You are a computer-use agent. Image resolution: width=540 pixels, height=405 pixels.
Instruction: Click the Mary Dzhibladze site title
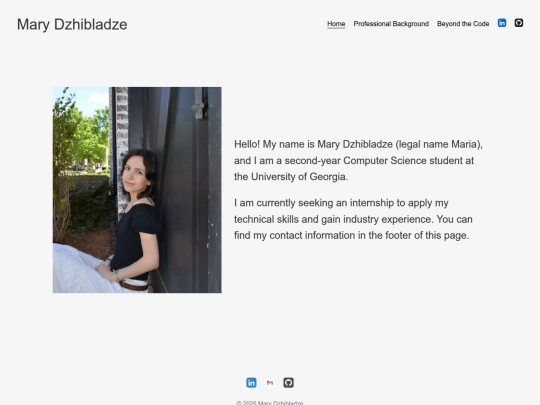point(72,24)
